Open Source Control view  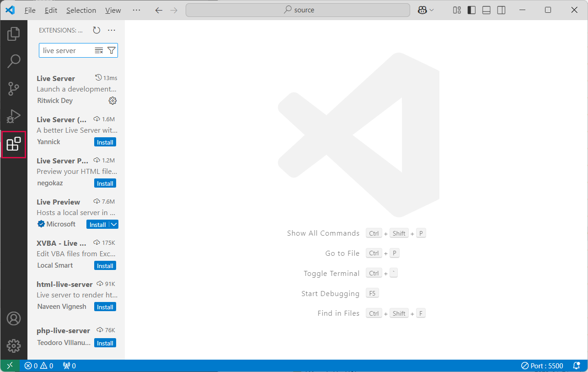point(14,89)
